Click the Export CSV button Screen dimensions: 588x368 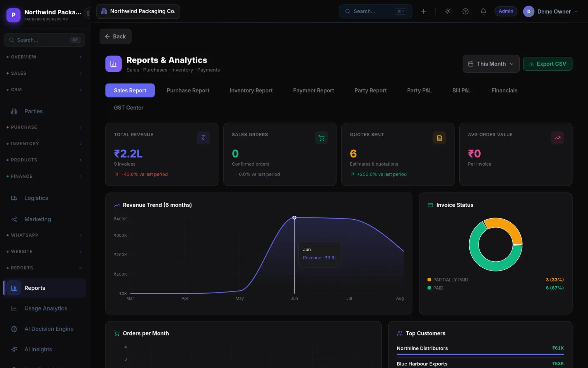click(x=548, y=64)
